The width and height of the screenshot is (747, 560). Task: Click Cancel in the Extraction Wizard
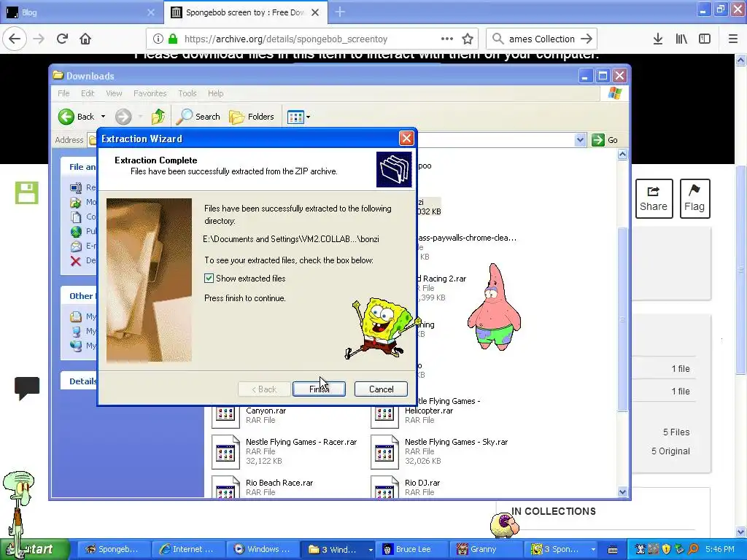coord(381,389)
